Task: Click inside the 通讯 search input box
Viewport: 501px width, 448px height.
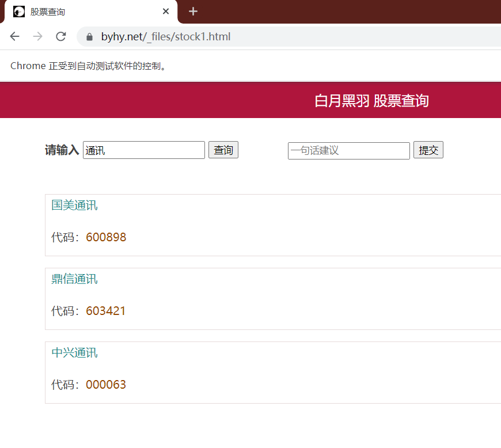Action: tap(144, 150)
